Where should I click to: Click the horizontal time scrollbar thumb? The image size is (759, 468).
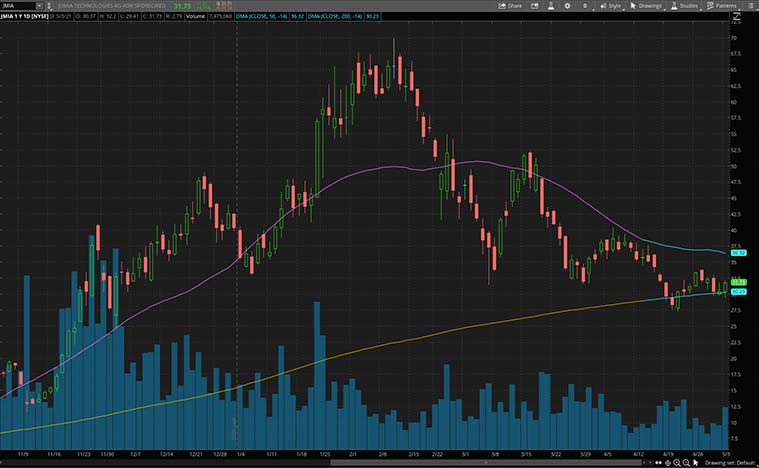coord(486,463)
